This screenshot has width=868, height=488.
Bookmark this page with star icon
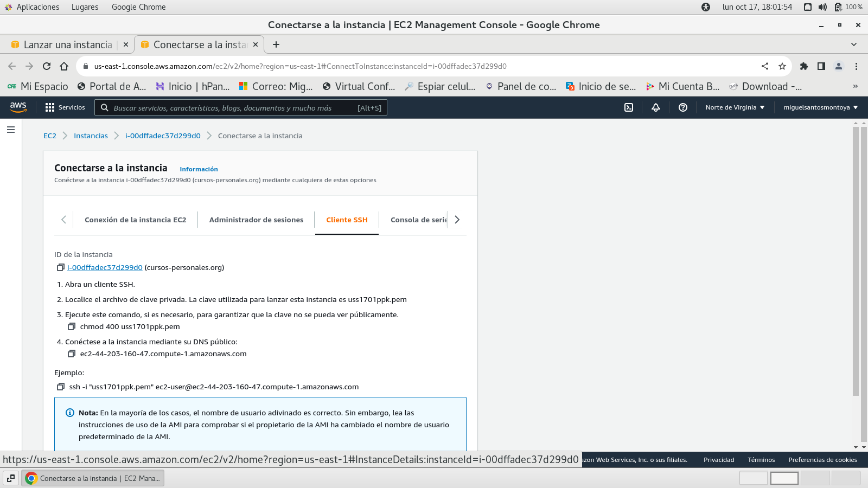click(x=782, y=66)
